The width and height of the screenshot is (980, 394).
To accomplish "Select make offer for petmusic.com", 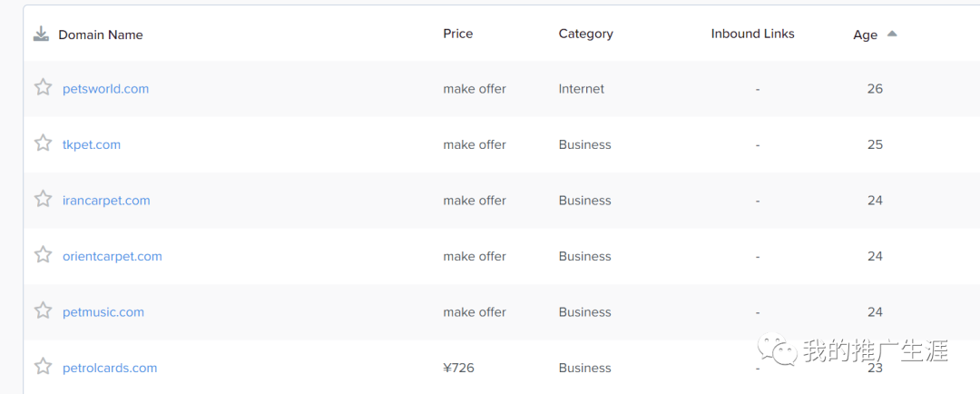I will [475, 312].
